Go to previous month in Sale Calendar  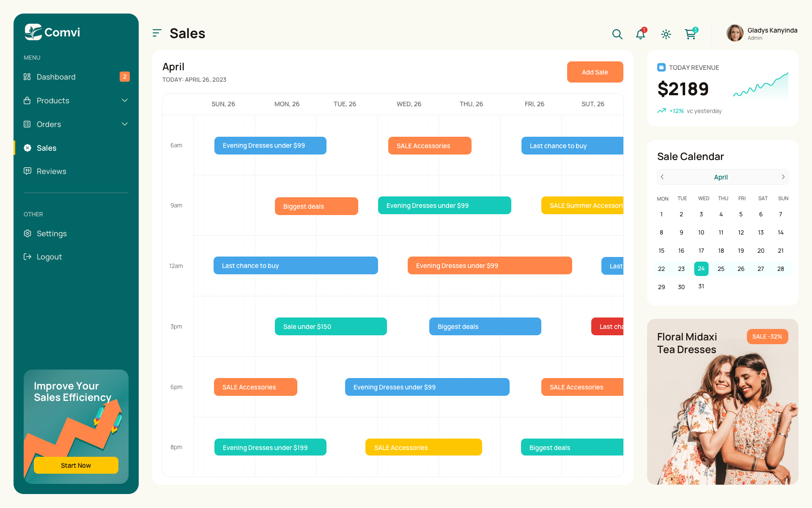pyautogui.click(x=662, y=177)
